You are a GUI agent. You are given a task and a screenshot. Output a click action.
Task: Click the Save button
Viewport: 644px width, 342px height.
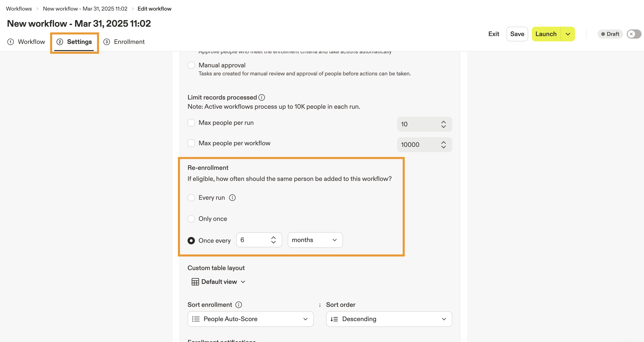click(x=517, y=34)
